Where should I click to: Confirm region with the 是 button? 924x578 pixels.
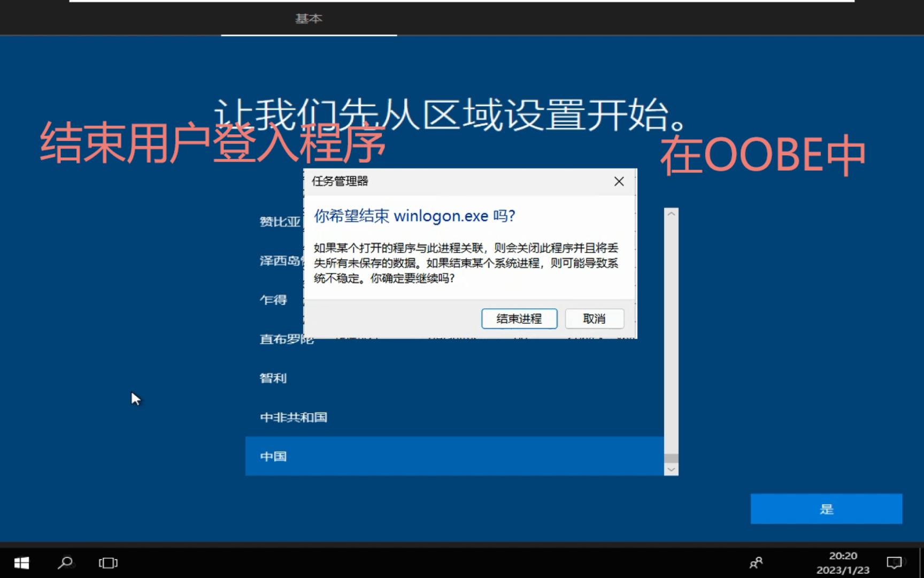pos(826,509)
